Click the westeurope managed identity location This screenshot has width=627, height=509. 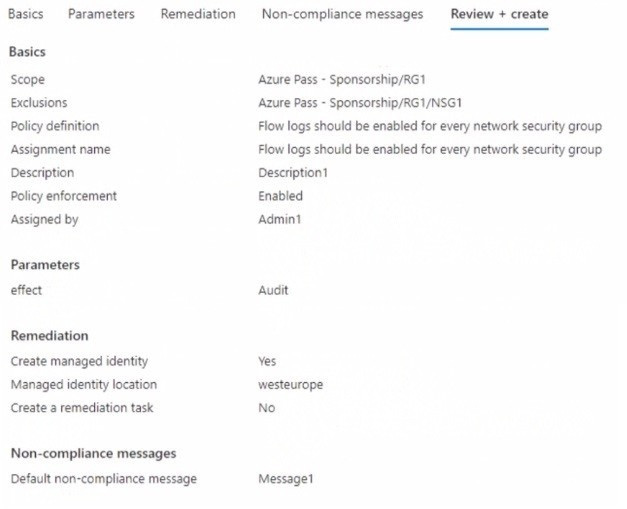point(290,385)
